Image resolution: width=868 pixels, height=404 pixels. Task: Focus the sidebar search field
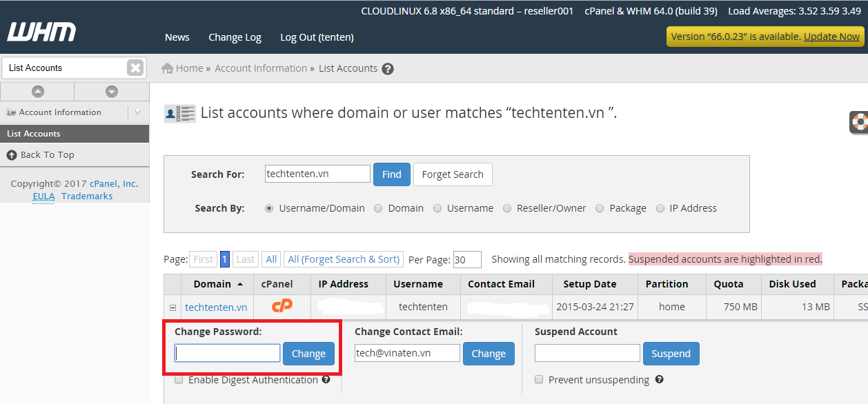65,68
